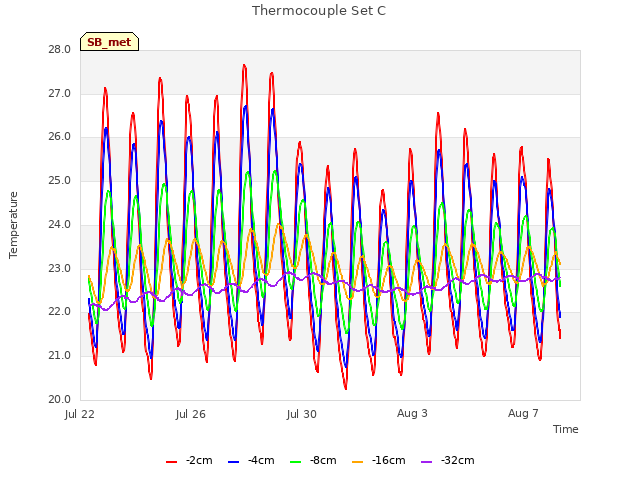640x480 pixels.
Task: Click the -8cm legend label
Action: coord(323,460)
